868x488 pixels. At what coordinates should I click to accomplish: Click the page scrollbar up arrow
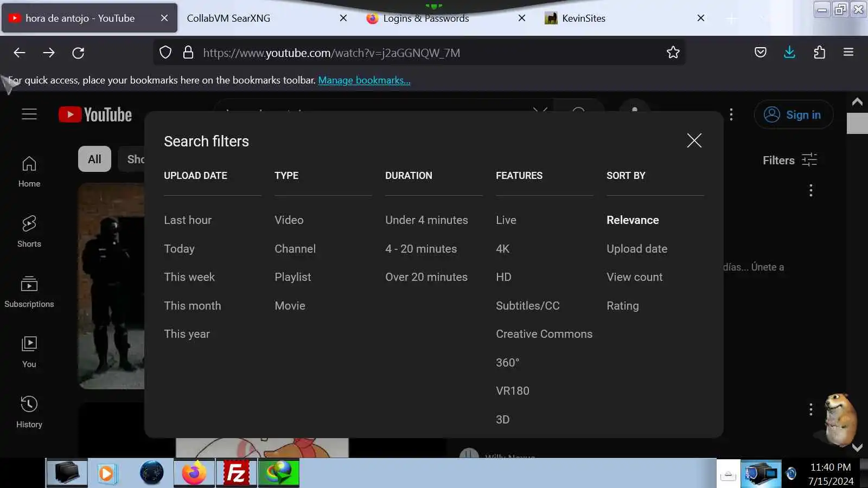(x=857, y=101)
